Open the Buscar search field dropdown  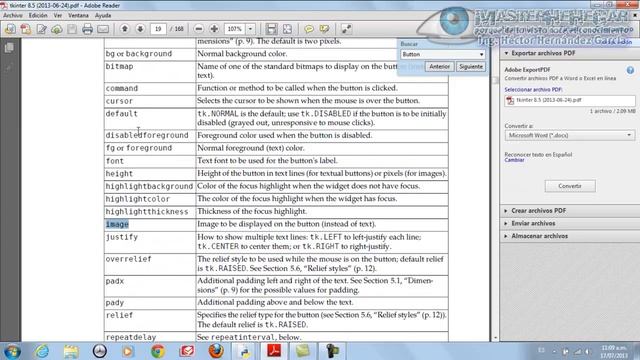pyautogui.click(x=481, y=54)
